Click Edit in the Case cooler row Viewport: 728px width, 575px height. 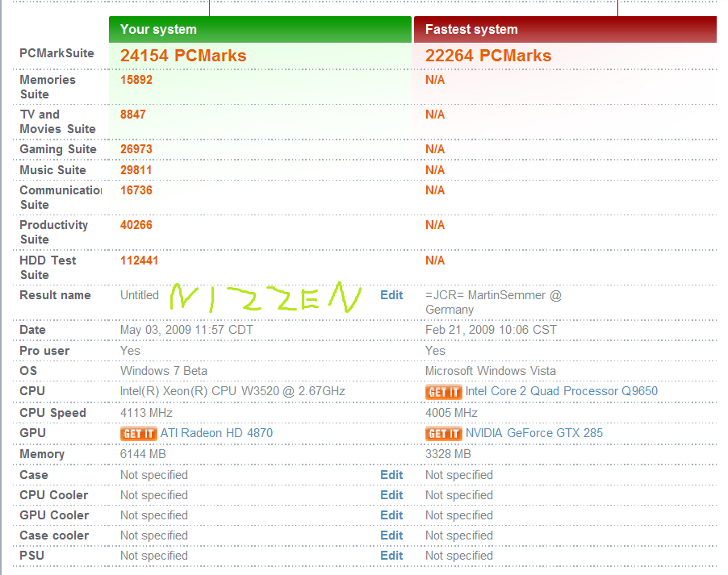point(391,535)
